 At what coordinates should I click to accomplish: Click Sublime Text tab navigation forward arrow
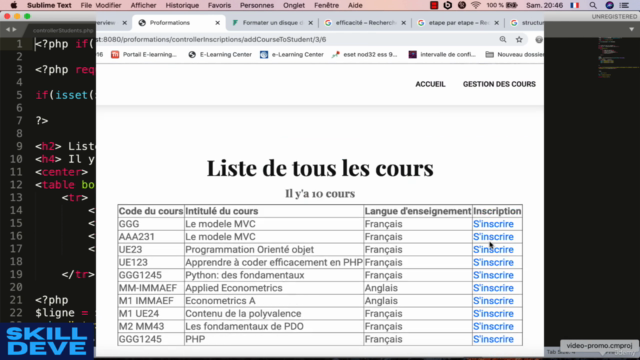(x=14, y=29)
